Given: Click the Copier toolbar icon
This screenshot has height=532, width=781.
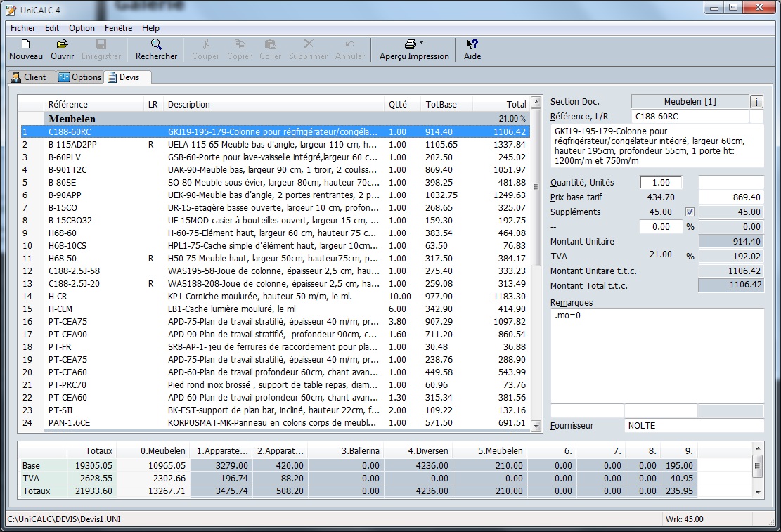Looking at the screenshot, I should click(239, 44).
